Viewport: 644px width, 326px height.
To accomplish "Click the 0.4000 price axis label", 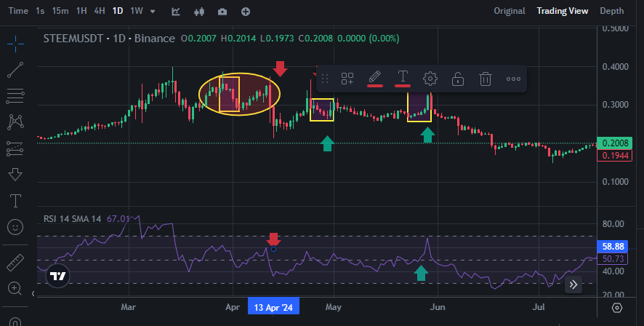I will (615, 67).
